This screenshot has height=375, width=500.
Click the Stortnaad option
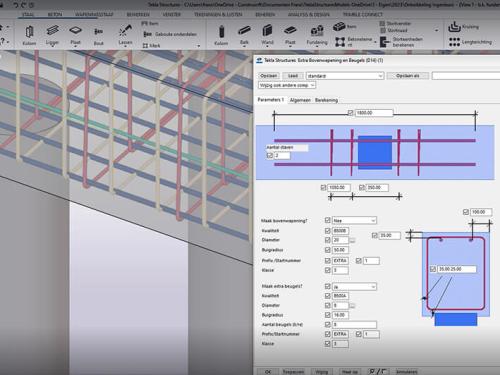coord(394,30)
